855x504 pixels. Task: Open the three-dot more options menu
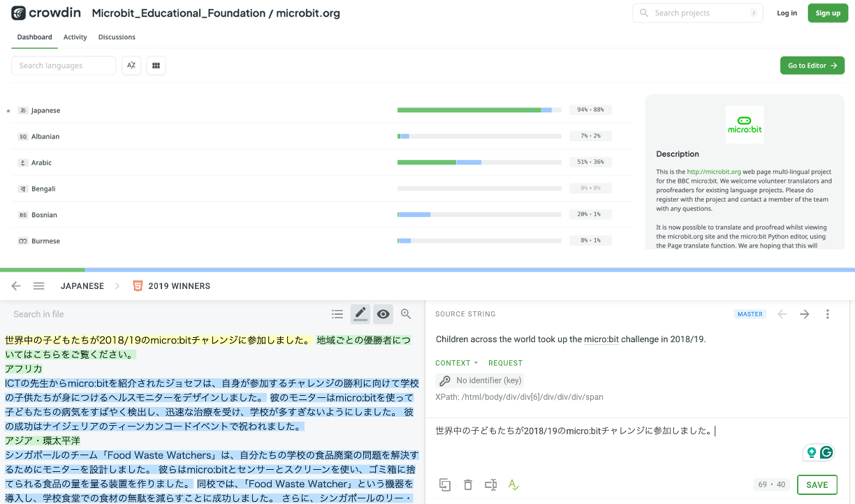(828, 314)
